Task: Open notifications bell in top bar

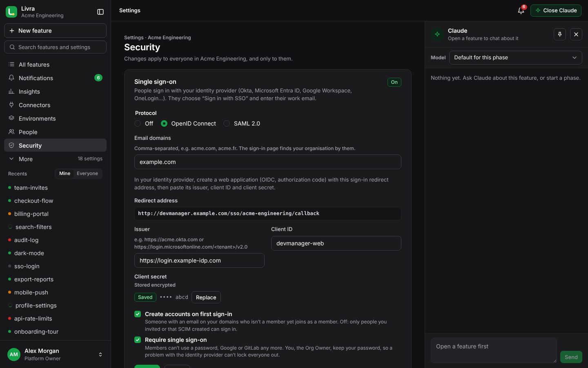Action: pyautogui.click(x=521, y=11)
